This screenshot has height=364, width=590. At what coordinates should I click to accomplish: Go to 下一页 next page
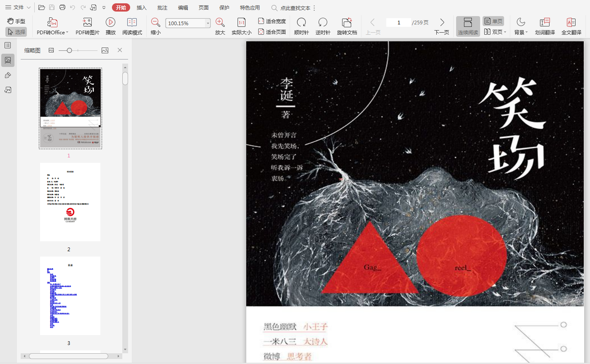tap(442, 27)
